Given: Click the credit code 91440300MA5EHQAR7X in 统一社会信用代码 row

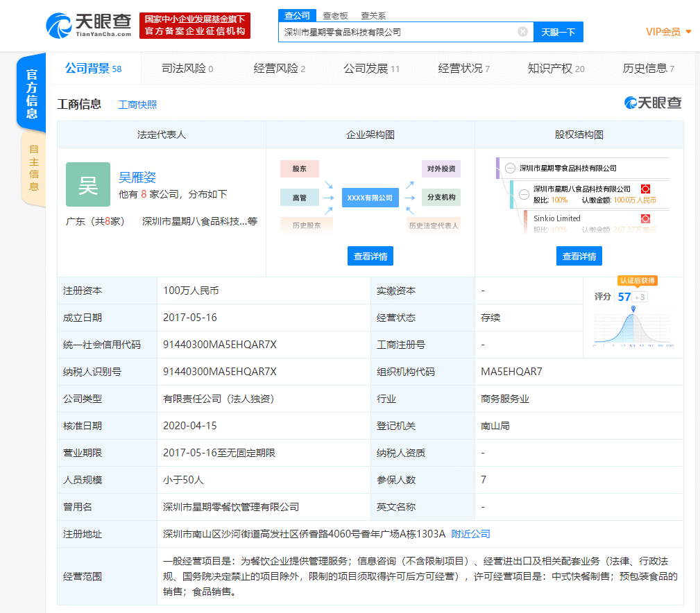Looking at the screenshot, I should 220,345.
